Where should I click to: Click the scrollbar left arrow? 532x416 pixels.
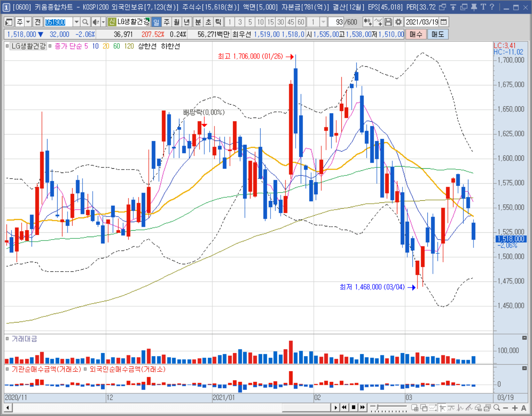(x=8, y=408)
